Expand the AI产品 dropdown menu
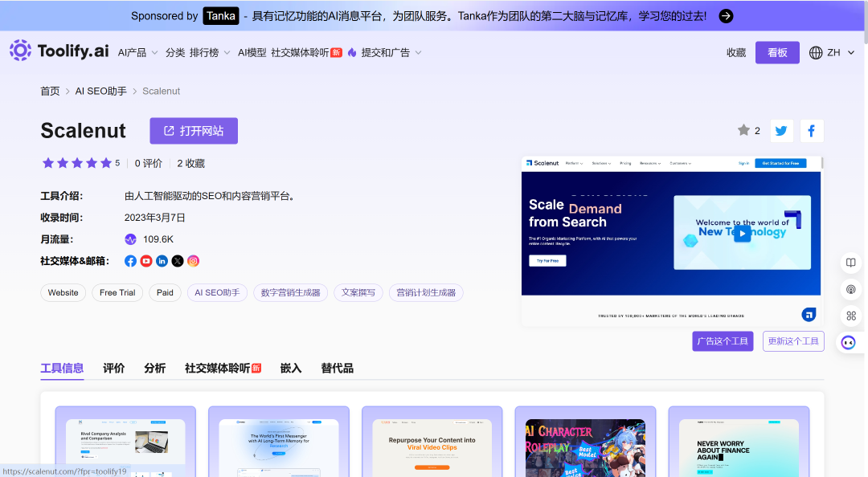The height and width of the screenshot is (477, 868). pyautogui.click(x=138, y=52)
